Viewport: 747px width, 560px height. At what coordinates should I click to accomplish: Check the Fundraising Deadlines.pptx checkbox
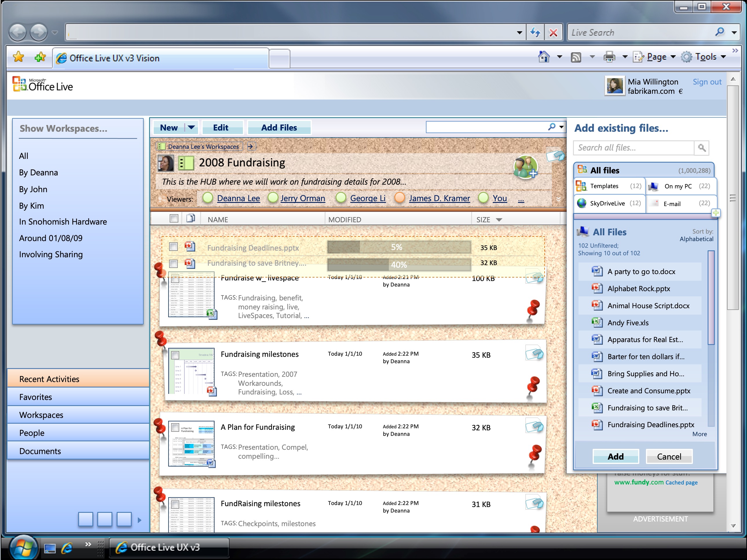tap(174, 247)
